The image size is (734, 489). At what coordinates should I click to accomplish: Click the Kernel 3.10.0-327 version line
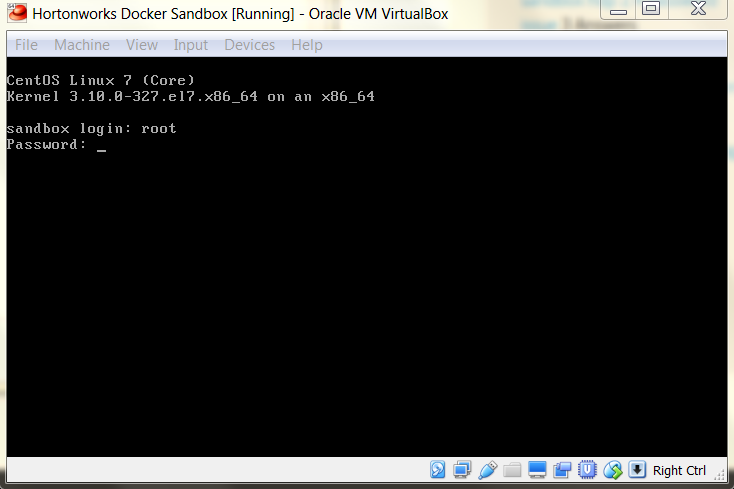point(191,96)
